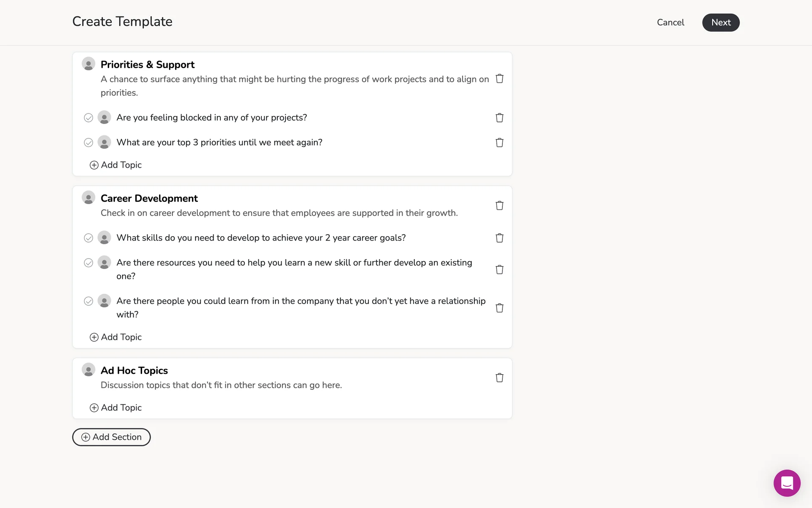This screenshot has width=812, height=508.
Task: Toggle checkmark on 'resources you need' topic
Action: [x=88, y=263]
